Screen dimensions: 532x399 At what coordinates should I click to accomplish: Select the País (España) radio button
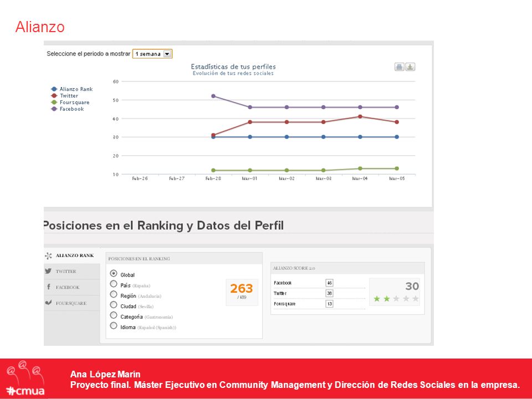(114, 284)
